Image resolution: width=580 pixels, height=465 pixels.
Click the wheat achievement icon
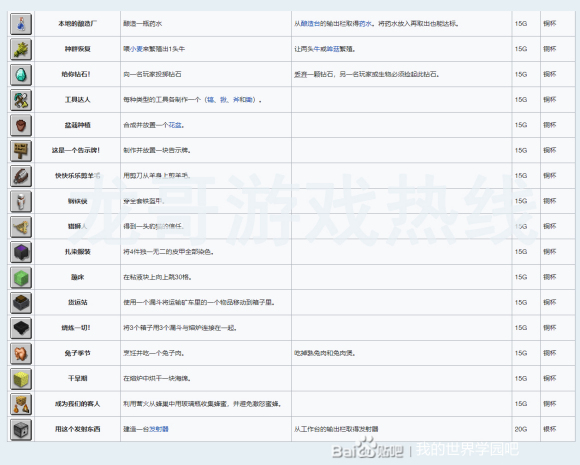click(x=21, y=49)
